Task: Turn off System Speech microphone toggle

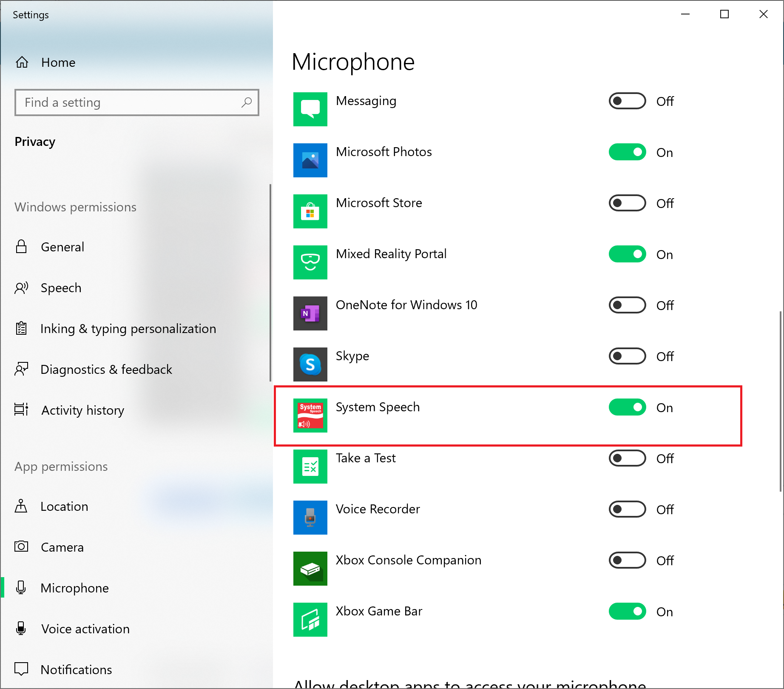Action: point(628,407)
